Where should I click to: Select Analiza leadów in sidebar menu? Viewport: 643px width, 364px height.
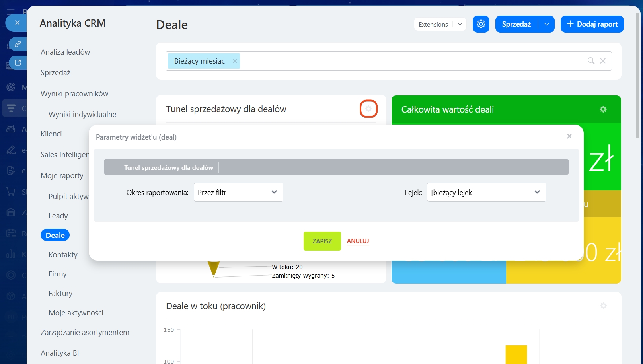[65, 52]
